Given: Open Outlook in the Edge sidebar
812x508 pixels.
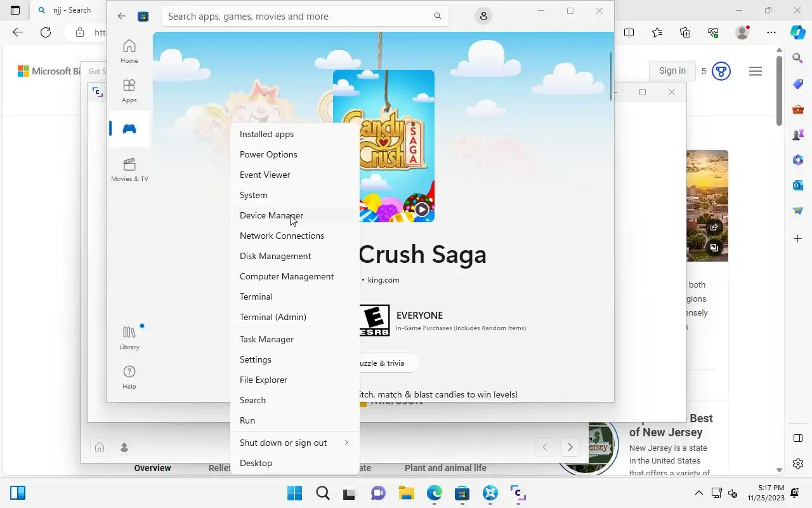Looking at the screenshot, I should [798, 185].
